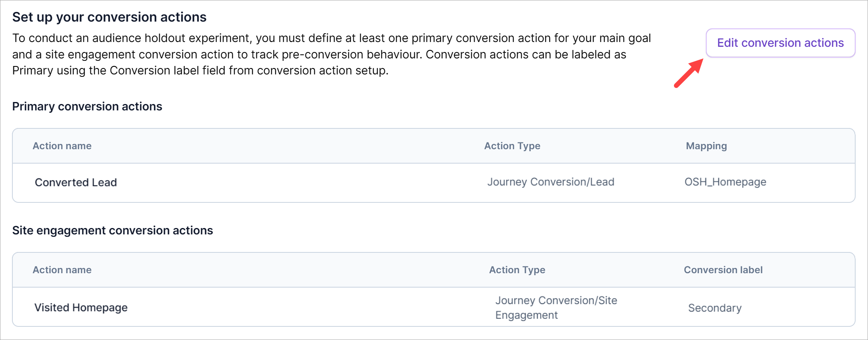Click the Edit conversion actions button
The image size is (868, 340).
point(780,43)
